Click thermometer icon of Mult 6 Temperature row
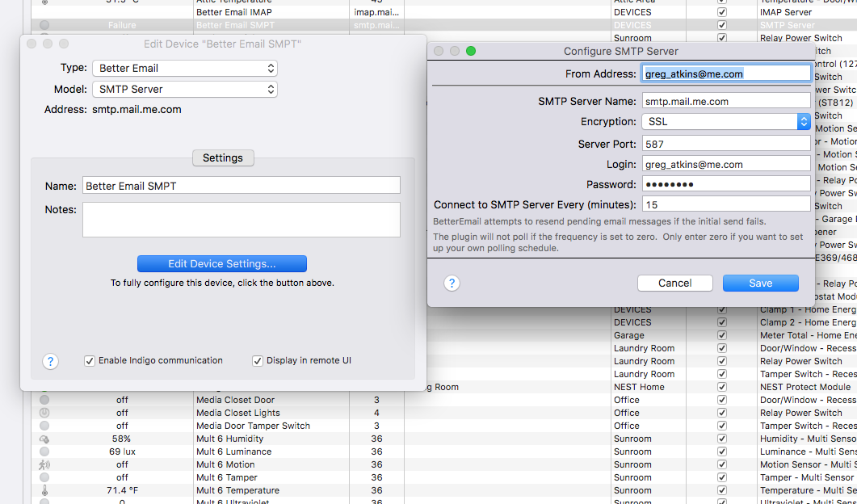This screenshot has height=504, width=857. click(44, 490)
